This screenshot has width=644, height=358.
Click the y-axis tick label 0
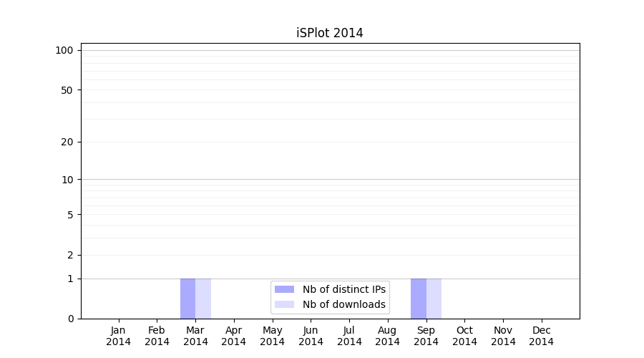pyautogui.click(x=70, y=319)
